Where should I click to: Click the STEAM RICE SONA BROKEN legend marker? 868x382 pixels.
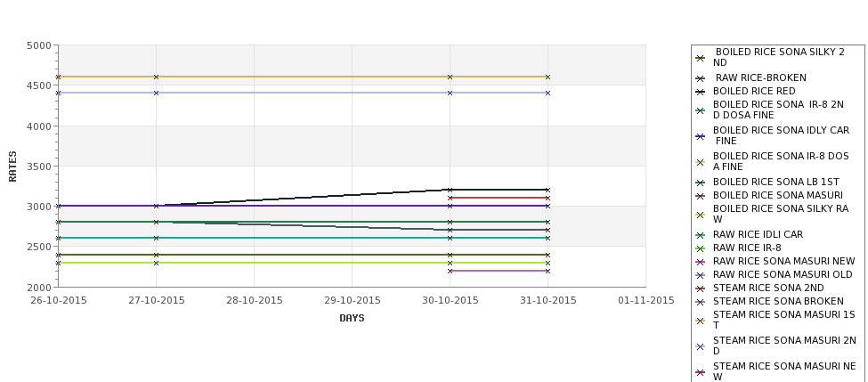pos(701,302)
